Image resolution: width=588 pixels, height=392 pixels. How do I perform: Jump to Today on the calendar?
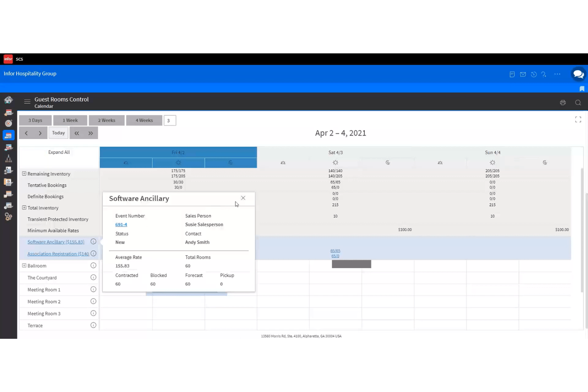pyautogui.click(x=58, y=133)
